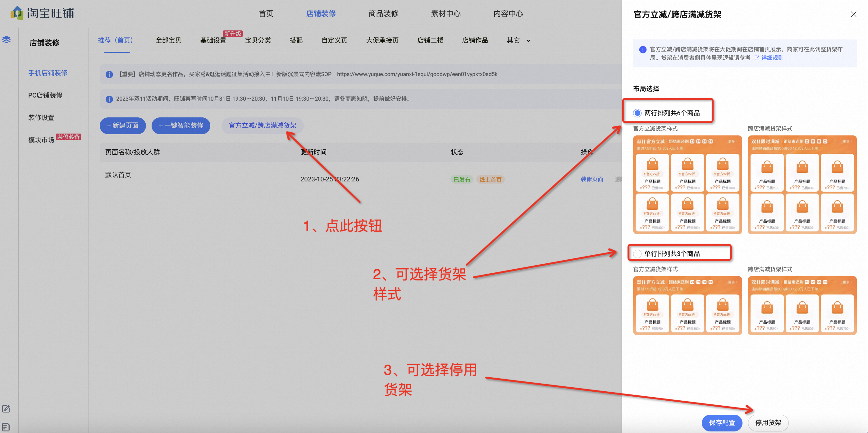Click the layers icon in left sidebar

point(7,39)
